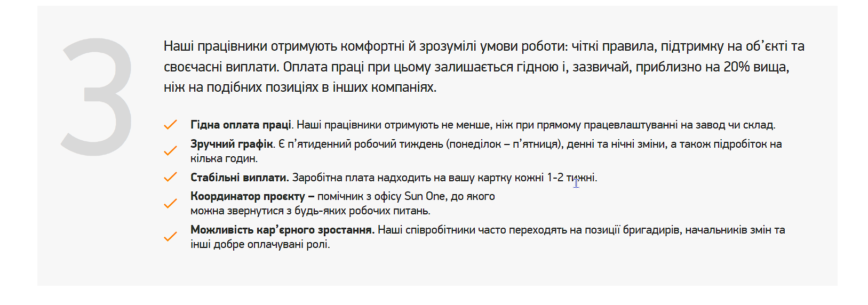Image resolution: width=868 pixels, height=305 pixels.
Task: Click the bold heading Зручний графік
Action: (x=232, y=144)
